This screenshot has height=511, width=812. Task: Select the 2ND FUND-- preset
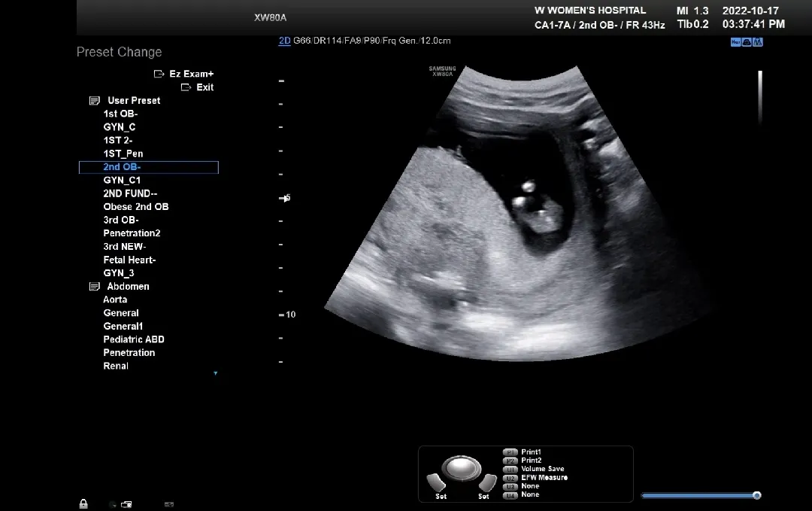131,194
